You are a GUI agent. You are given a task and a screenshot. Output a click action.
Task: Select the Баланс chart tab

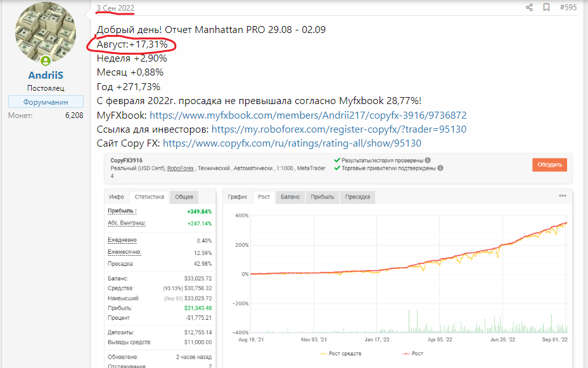pyautogui.click(x=290, y=197)
